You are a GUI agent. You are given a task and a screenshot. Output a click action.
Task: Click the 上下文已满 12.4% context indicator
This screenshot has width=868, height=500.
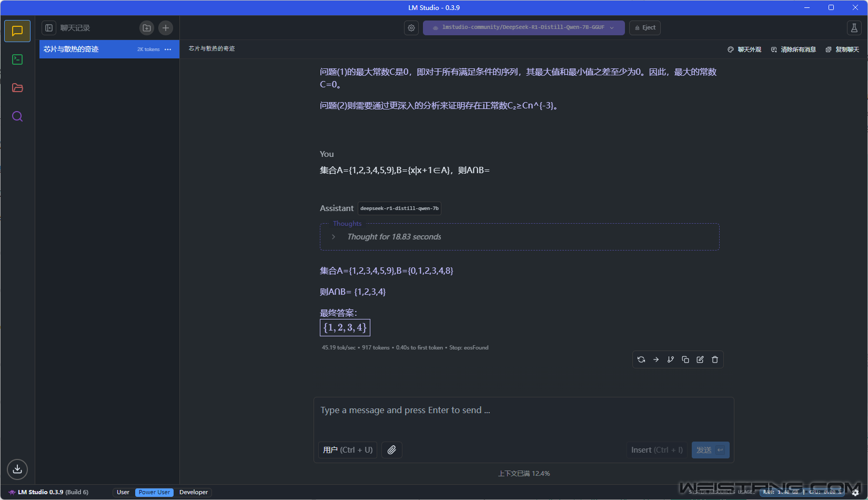(x=524, y=474)
